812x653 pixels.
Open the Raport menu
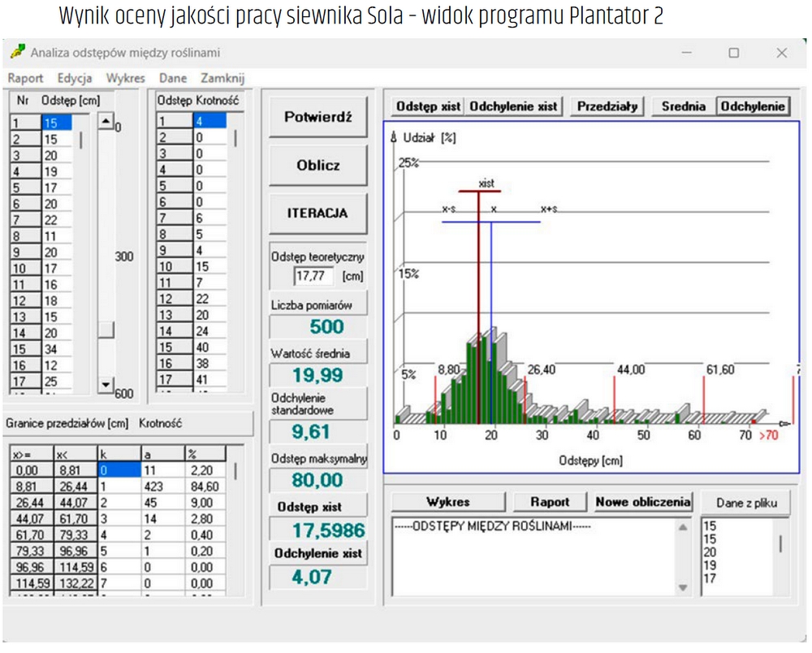click(x=25, y=78)
